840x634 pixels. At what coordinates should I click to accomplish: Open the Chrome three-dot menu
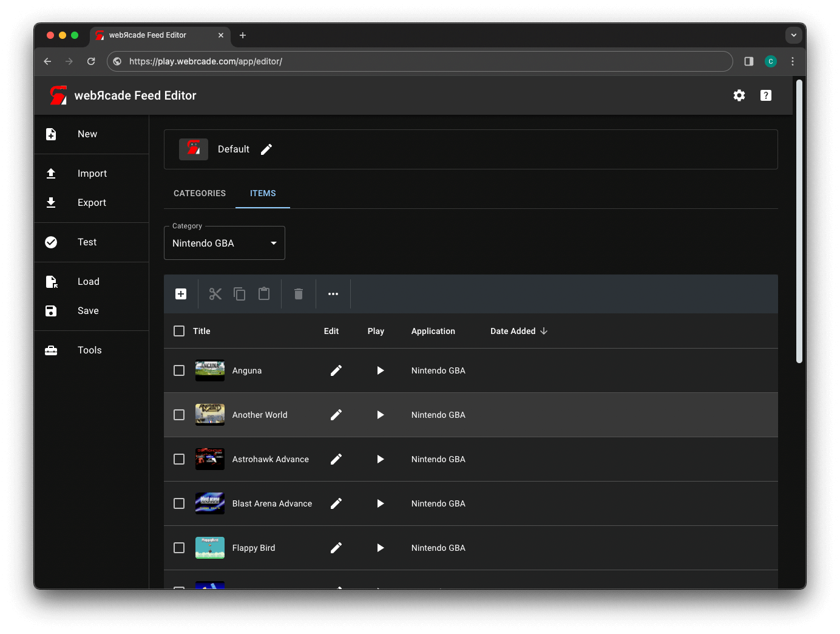click(793, 61)
